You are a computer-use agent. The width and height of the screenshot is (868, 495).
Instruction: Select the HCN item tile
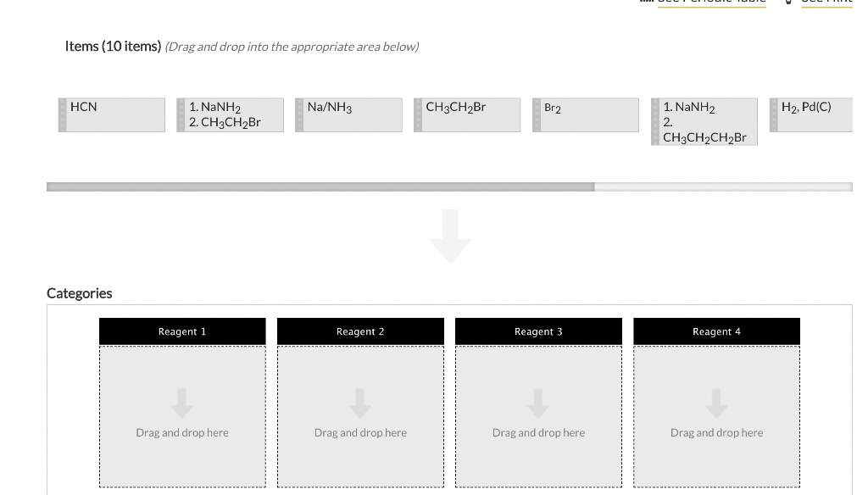click(113, 114)
